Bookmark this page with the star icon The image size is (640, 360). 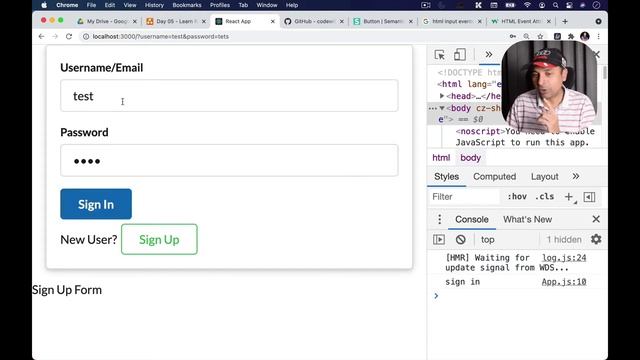(540, 36)
